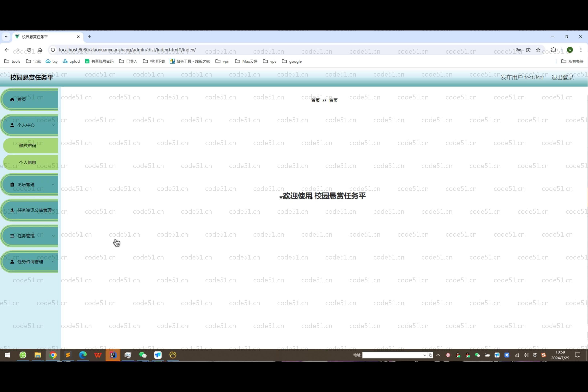This screenshot has height=392, width=588.
Task: Open the 首页 home sidebar item
Action: (30, 99)
